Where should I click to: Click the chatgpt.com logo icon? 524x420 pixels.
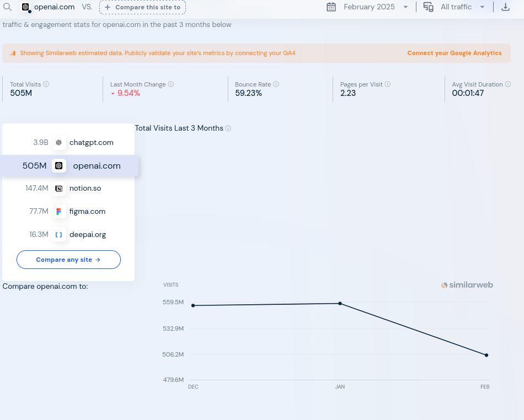[x=59, y=143]
